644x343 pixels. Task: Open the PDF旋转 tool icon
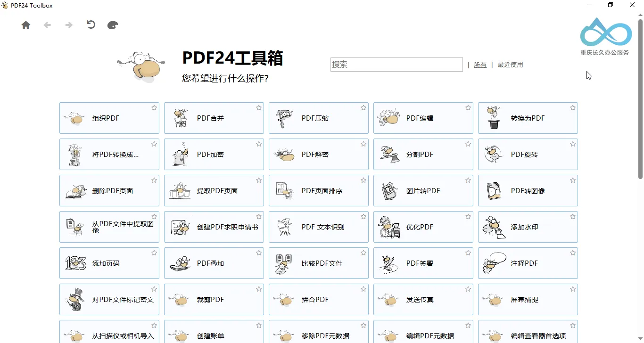click(x=494, y=155)
